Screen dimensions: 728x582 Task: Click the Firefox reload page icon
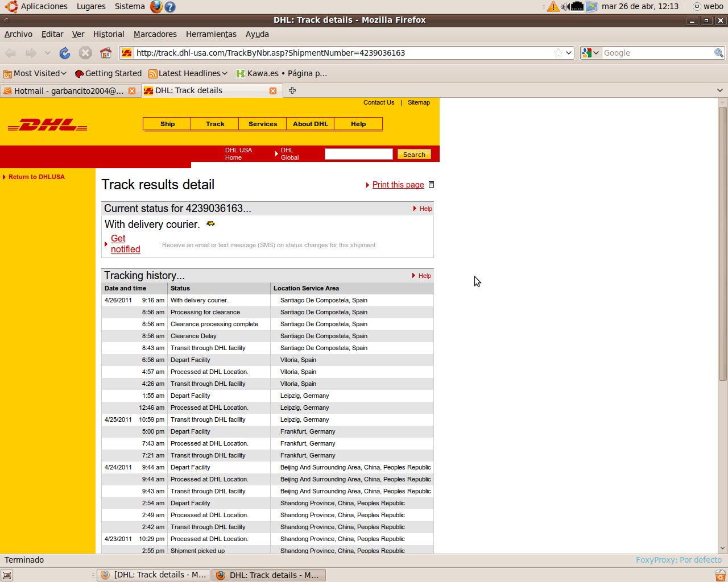[65, 53]
